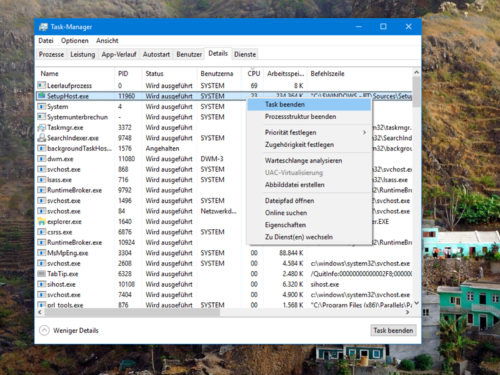The height and width of the screenshot is (375, 500).
Task: Expand the Priorität festlegen submenu arrow
Action: point(364,132)
